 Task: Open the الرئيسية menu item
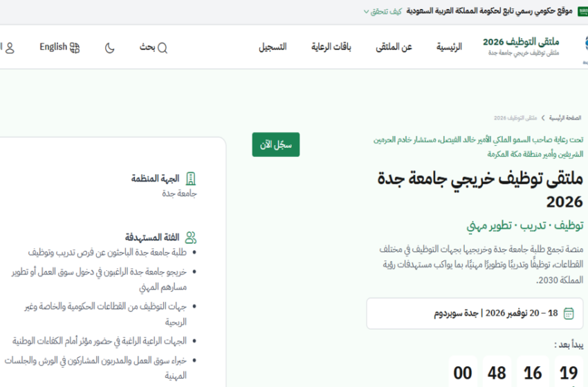449,47
